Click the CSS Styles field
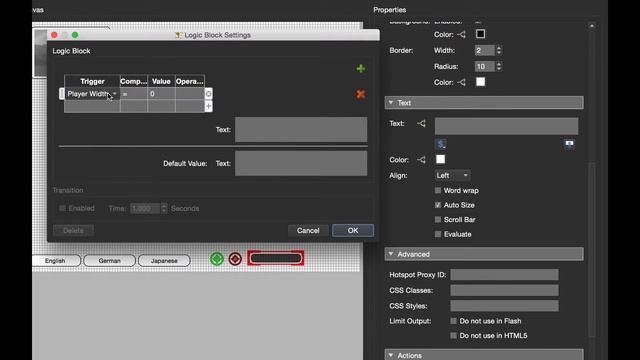Viewport: 640px width, 360px height. tap(504, 306)
